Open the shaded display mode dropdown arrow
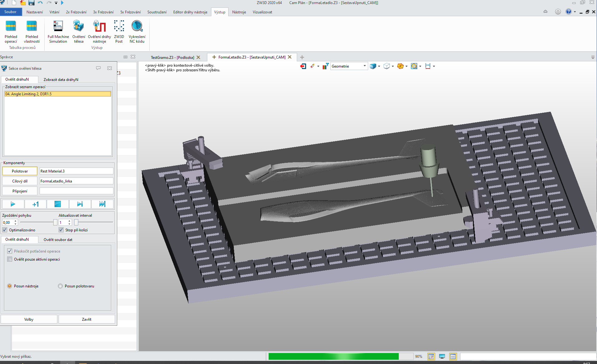Image resolution: width=597 pixels, height=364 pixels. 379,66
